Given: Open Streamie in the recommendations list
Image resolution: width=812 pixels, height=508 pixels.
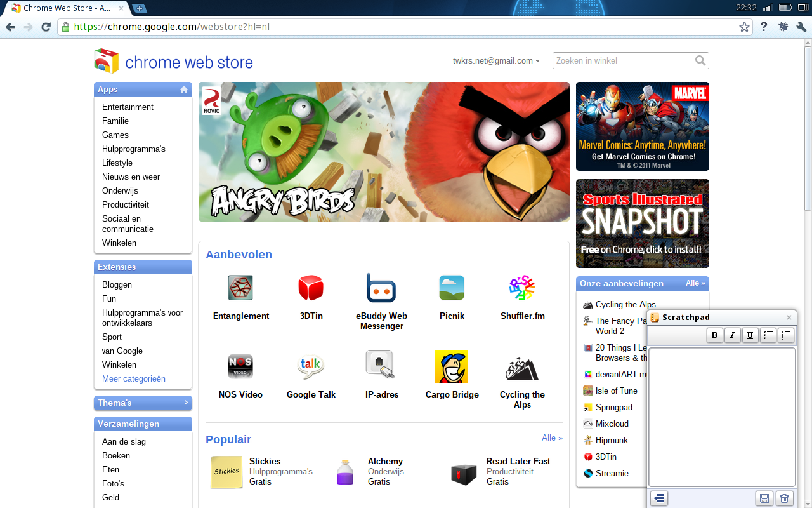Looking at the screenshot, I should (x=612, y=473).
